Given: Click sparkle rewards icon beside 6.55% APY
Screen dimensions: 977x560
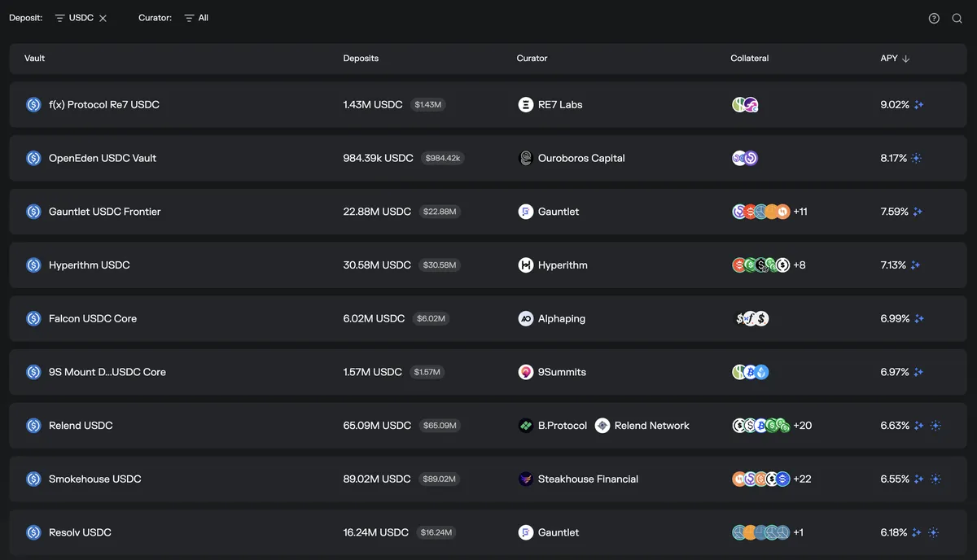Looking at the screenshot, I should coord(919,479).
